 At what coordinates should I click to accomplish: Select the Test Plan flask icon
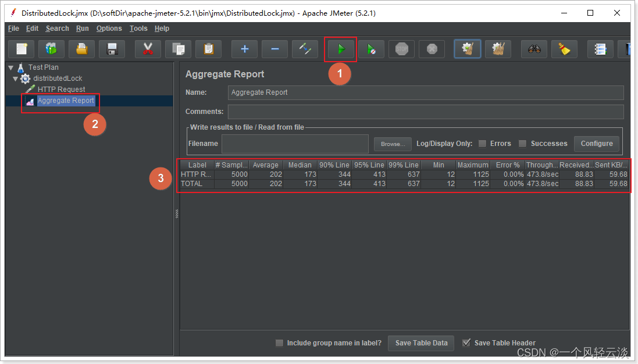[21, 67]
